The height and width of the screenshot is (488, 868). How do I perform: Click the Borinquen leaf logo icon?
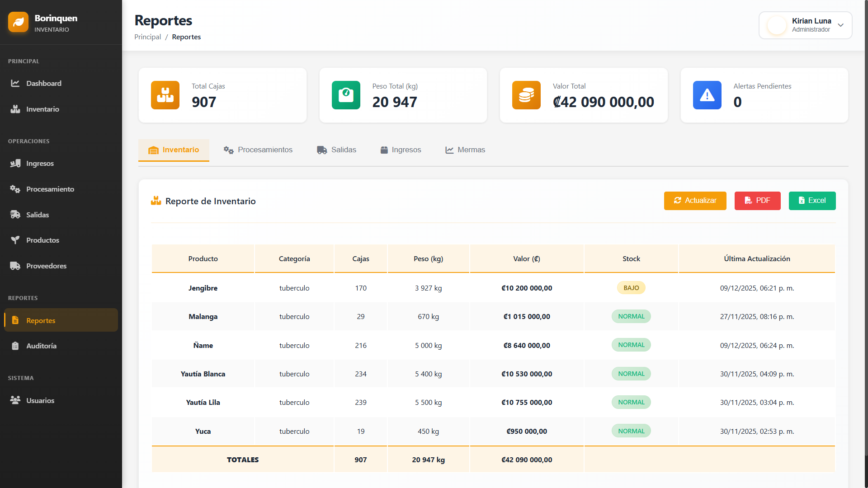click(18, 22)
